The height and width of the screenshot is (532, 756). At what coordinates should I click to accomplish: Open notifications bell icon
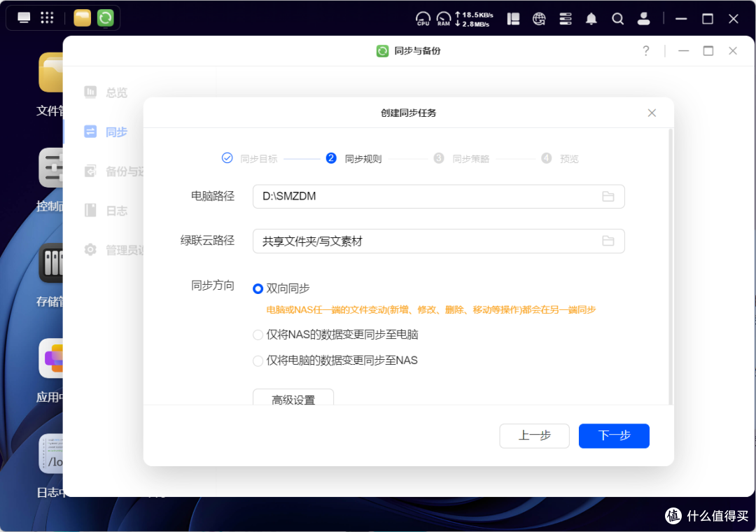click(x=591, y=19)
